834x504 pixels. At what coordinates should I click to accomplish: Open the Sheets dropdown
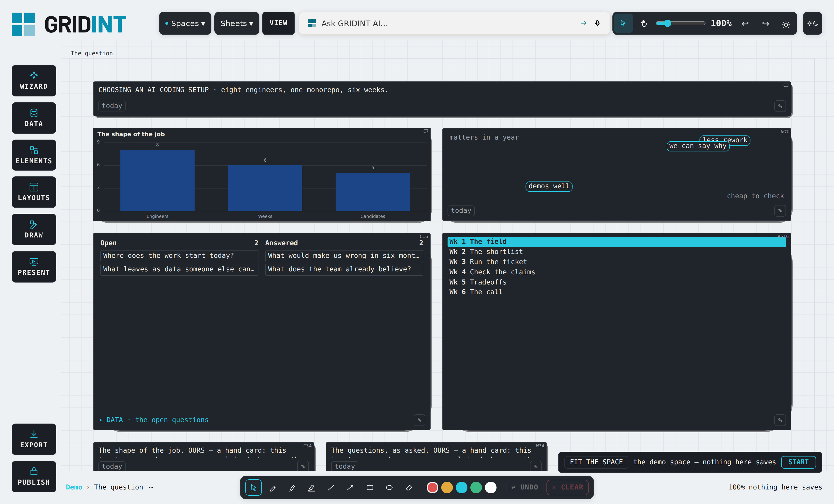(237, 23)
